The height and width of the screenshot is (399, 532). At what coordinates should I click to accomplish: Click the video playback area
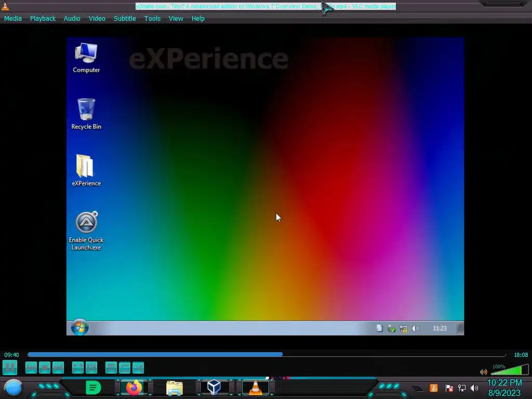[265, 187]
